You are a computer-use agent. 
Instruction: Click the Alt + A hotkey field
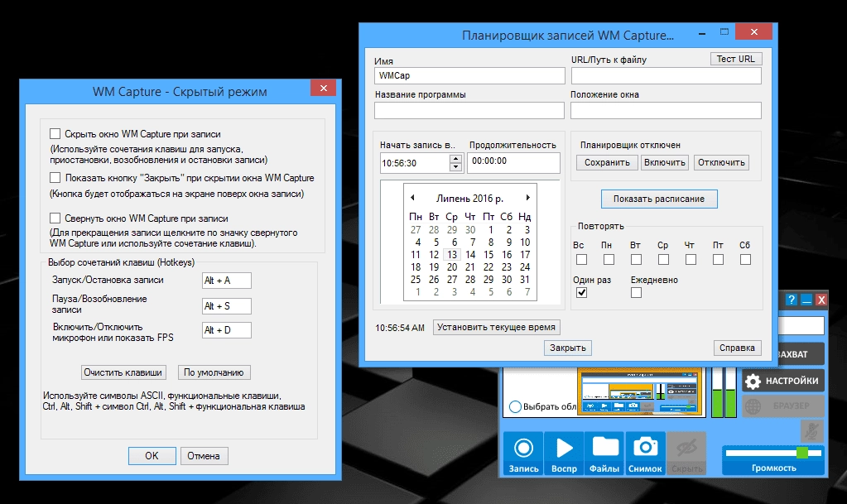(227, 281)
